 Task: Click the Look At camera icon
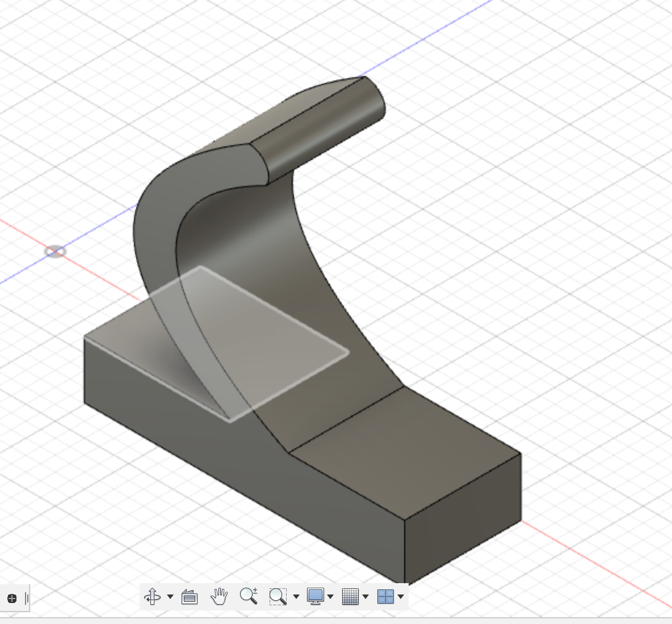(190, 597)
